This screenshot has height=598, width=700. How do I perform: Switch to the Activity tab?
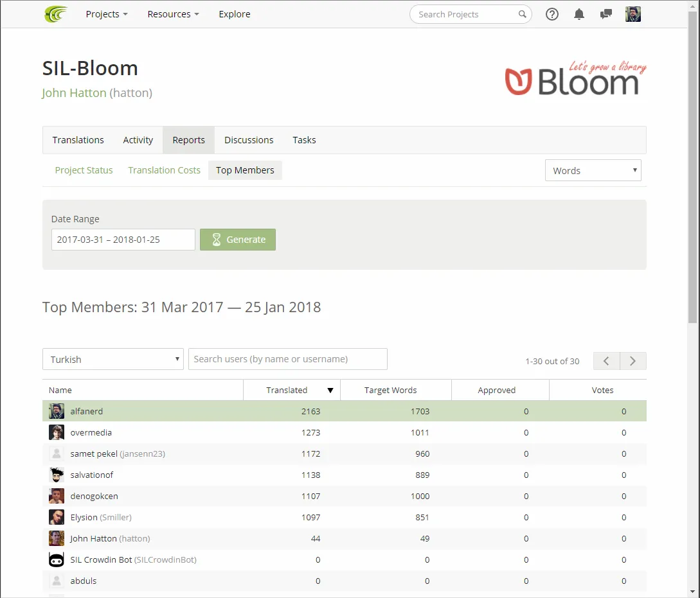click(138, 140)
